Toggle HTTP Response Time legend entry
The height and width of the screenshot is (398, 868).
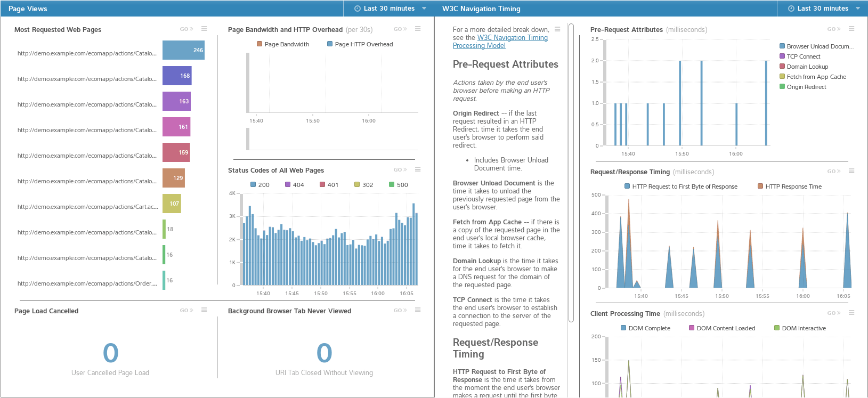coord(790,186)
